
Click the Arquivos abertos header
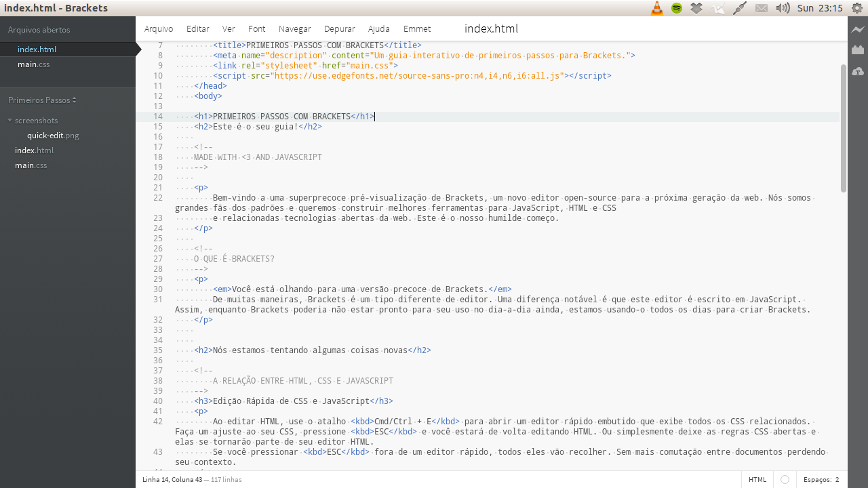(x=39, y=30)
